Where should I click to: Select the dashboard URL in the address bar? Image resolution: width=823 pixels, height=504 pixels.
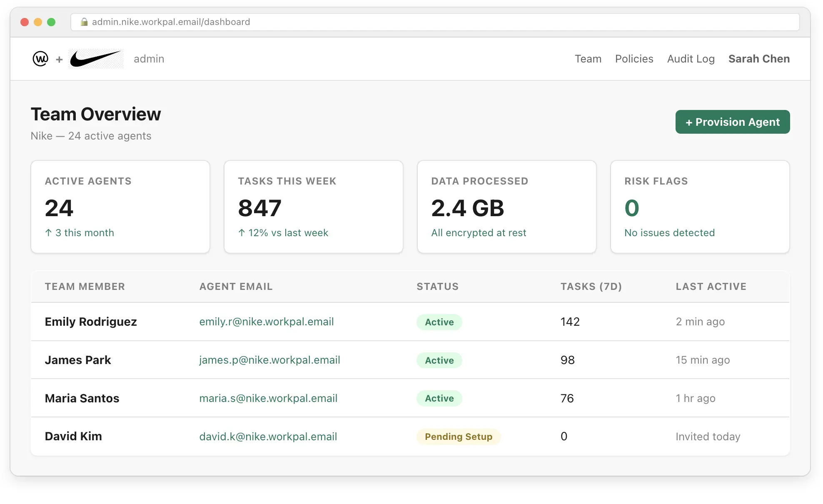[x=170, y=22]
